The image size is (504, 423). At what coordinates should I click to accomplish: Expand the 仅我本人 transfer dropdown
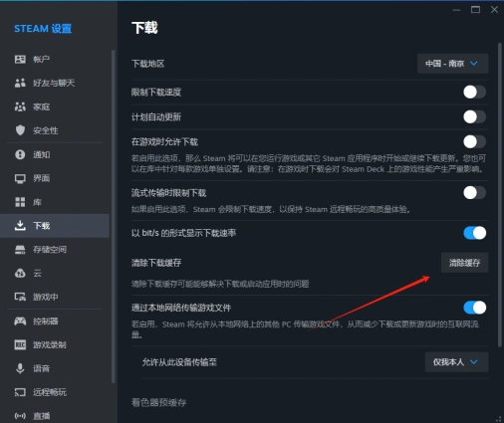(456, 362)
